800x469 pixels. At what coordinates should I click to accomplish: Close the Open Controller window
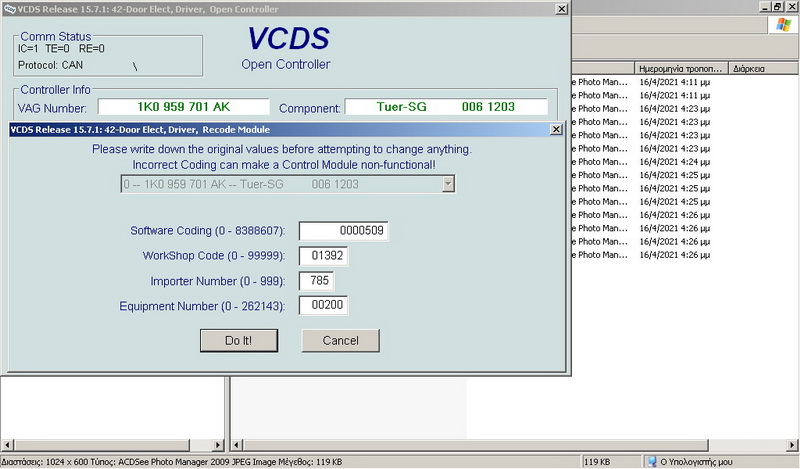[x=561, y=9]
